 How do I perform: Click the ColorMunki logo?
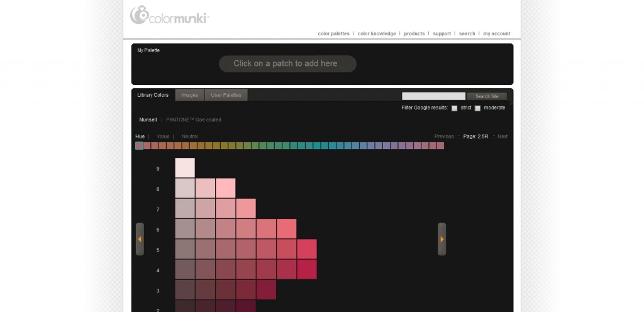[x=170, y=15]
